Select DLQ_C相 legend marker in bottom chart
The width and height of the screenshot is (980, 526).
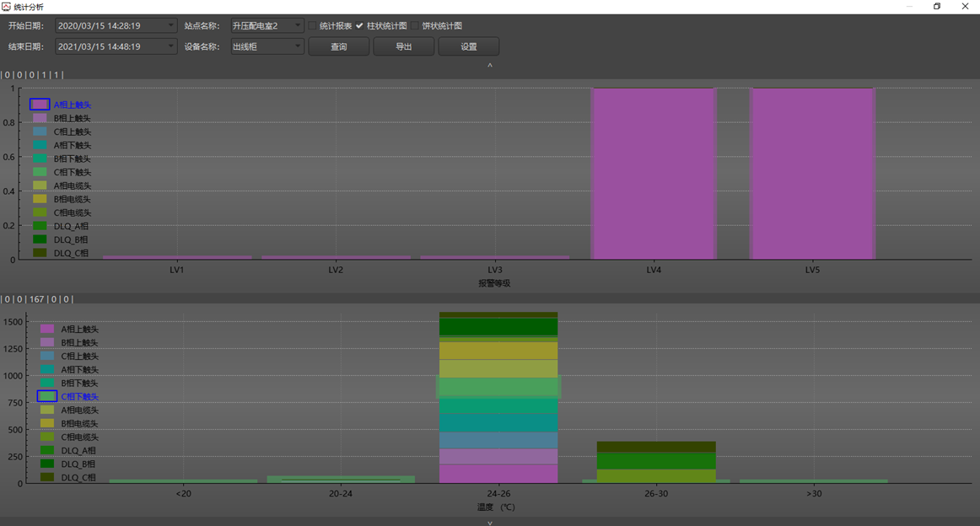point(47,477)
